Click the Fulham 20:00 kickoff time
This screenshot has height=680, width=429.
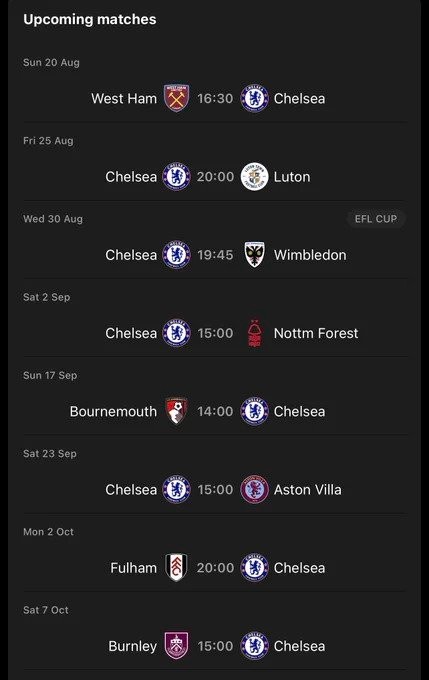[x=215, y=568]
